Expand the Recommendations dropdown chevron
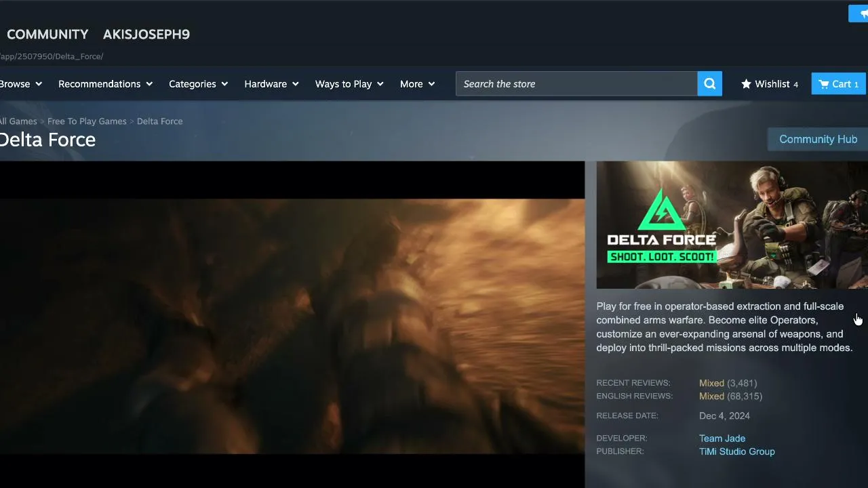 point(149,84)
